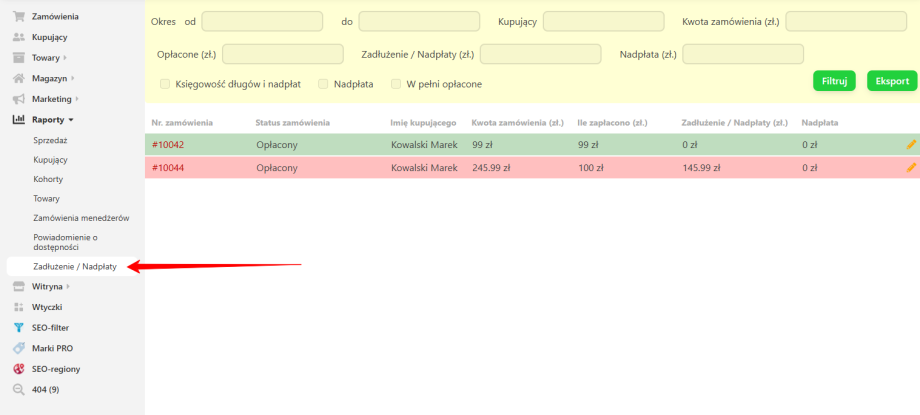Click the Marki PRO tag icon
Viewport: 920px width, 415px height.
[18, 348]
